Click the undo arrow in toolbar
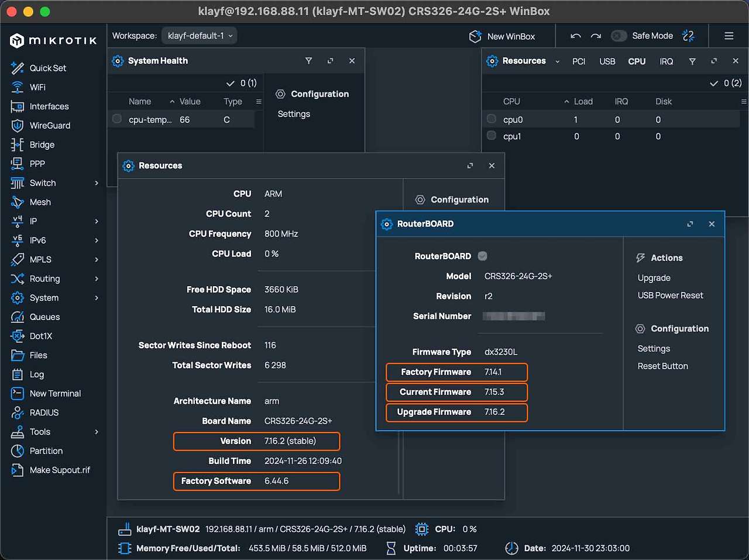 point(576,36)
